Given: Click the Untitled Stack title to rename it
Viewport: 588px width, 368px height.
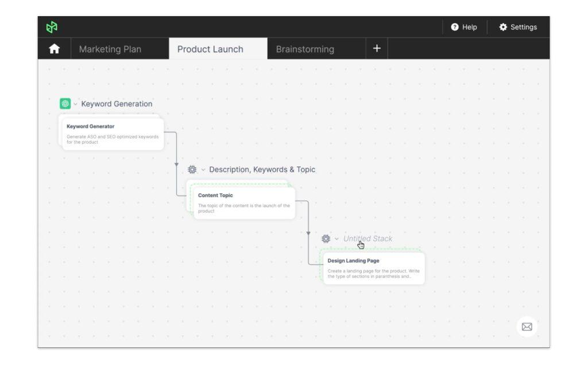Looking at the screenshot, I should (x=367, y=237).
